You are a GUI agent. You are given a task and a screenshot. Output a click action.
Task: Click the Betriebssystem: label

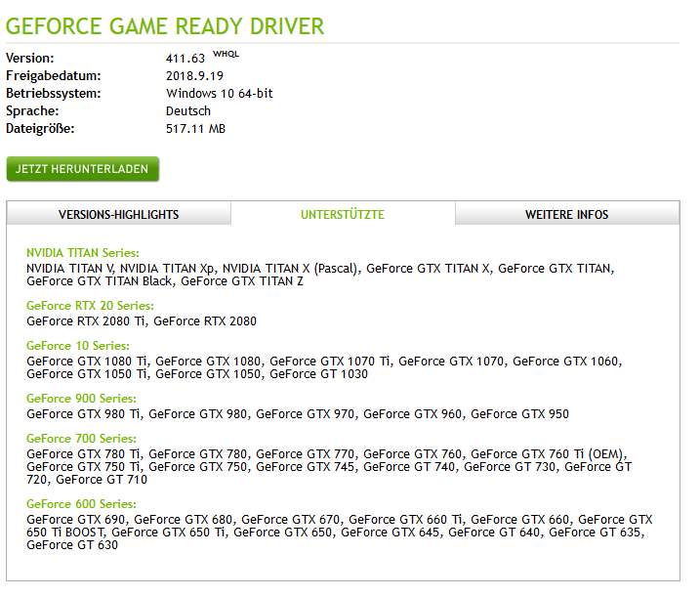pos(54,94)
